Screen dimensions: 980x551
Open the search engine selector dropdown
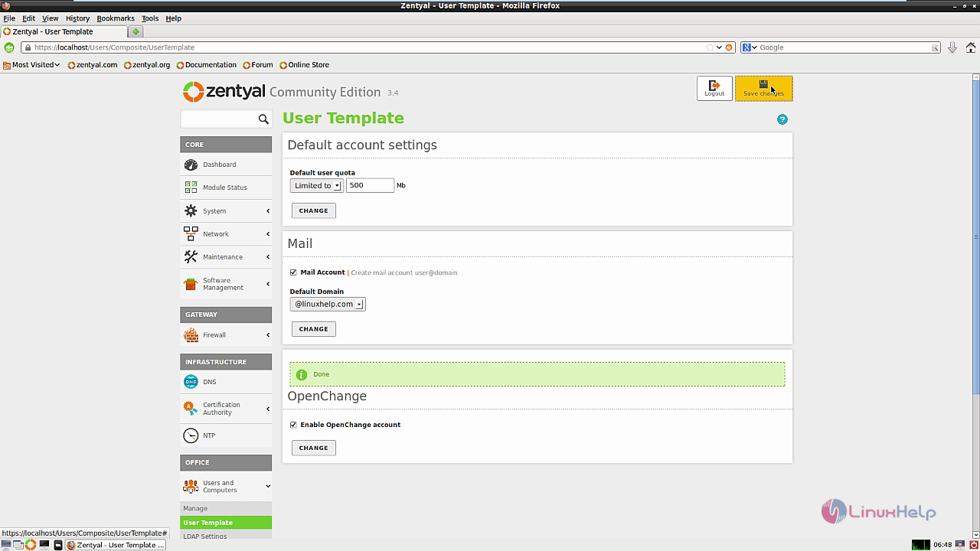(x=749, y=47)
